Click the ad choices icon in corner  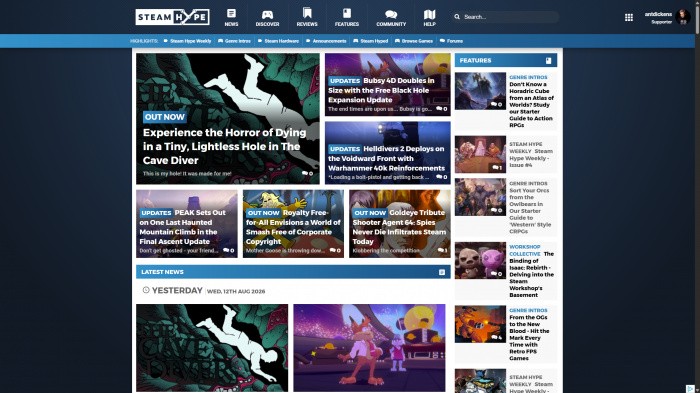click(x=690, y=389)
